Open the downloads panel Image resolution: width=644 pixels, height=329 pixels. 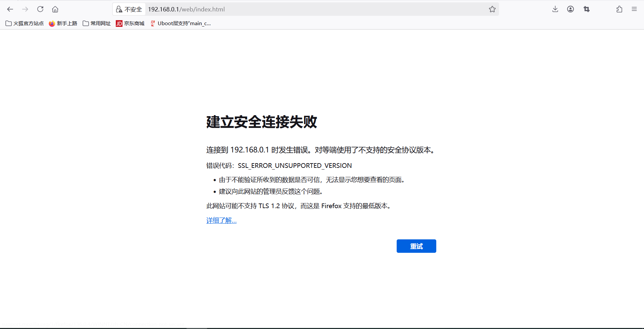click(x=555, y=9)
